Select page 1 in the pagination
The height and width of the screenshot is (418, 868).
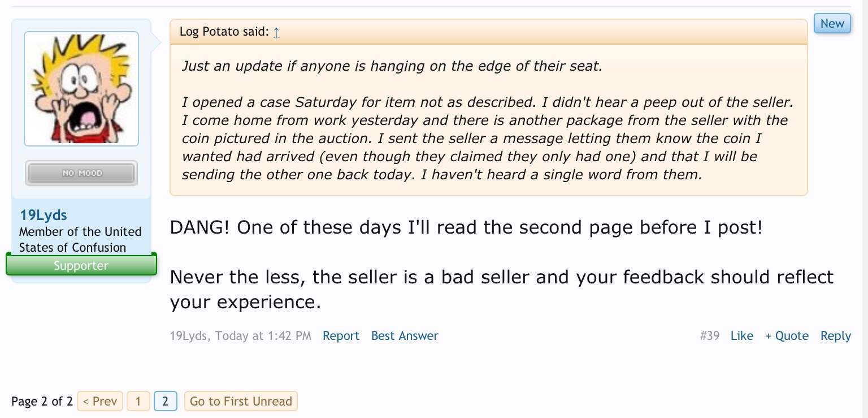pyautogui.click(x=138, y=402)
